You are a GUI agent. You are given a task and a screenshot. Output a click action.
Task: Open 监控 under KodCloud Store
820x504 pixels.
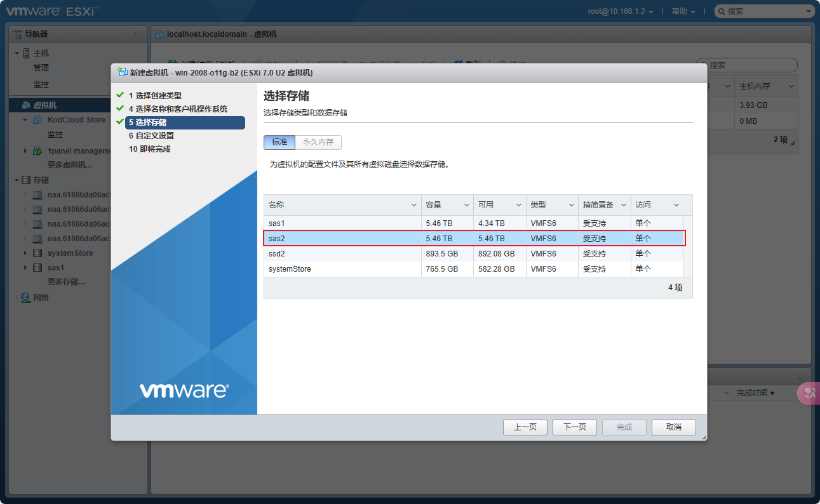55,135
